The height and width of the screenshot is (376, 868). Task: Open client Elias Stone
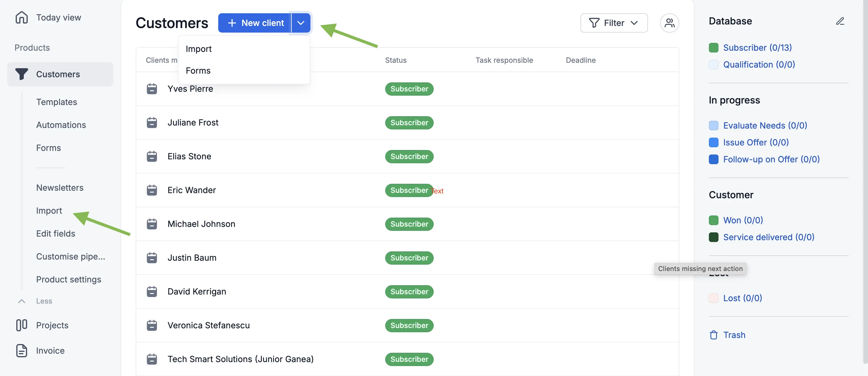point(189,156)
